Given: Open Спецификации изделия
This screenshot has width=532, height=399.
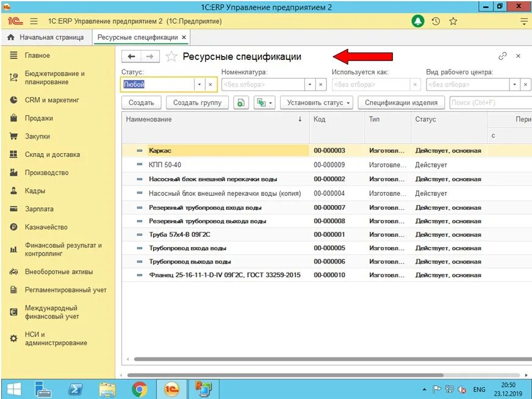Looking at the screenshot, I should 401,103.
